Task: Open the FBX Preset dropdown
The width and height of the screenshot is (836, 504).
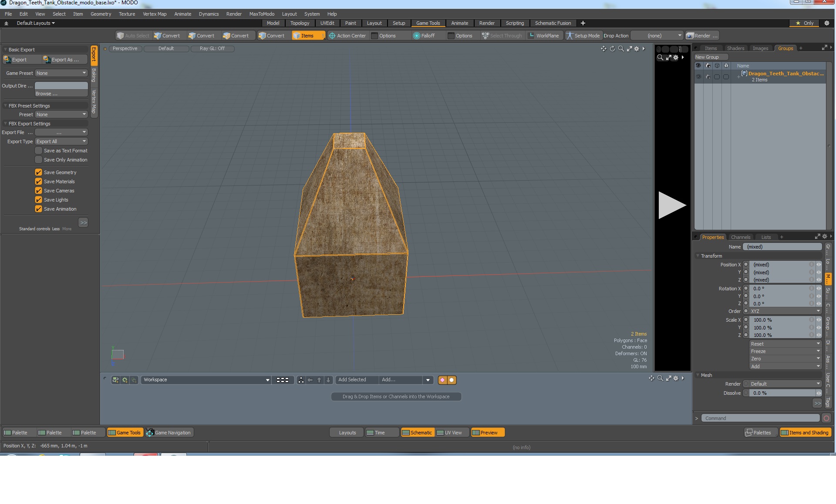Action: pyautogui.click(x=61, y=114)
